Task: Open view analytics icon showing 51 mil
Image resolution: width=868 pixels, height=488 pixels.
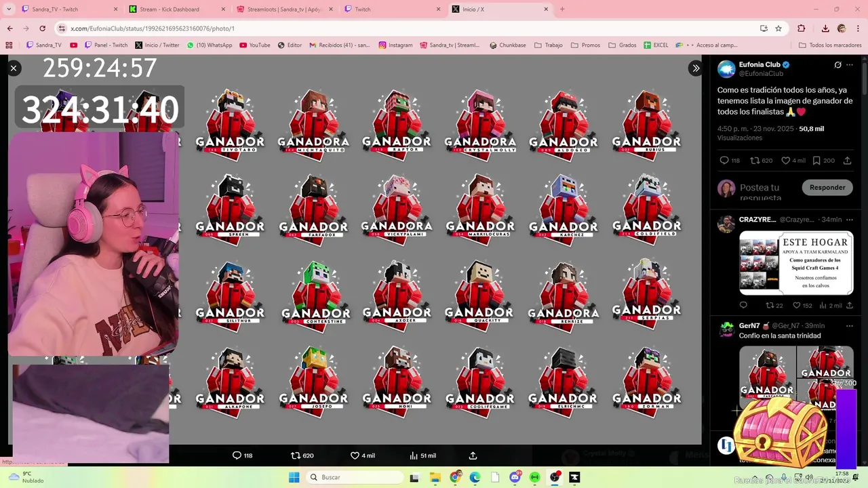Action: click(414, 455)
